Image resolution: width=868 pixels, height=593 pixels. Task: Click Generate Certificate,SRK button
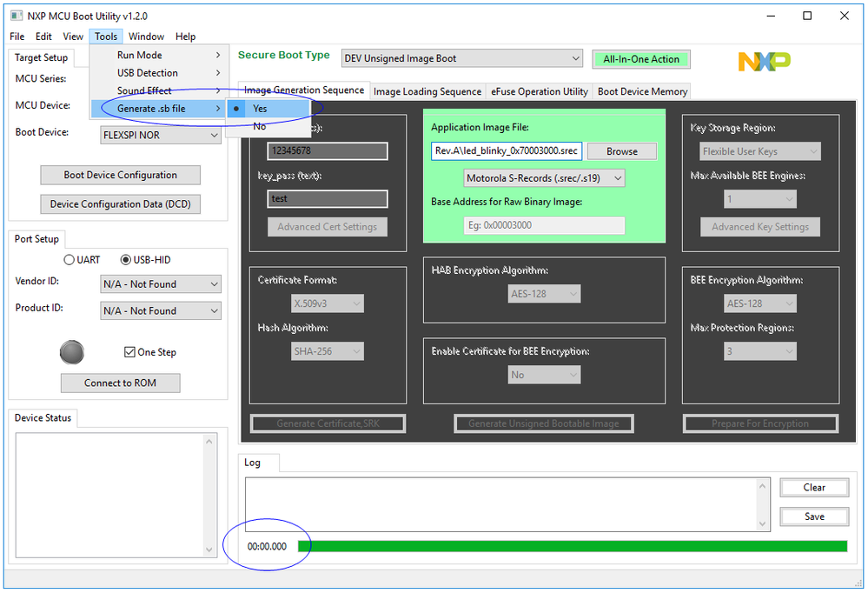pos(328,424)
